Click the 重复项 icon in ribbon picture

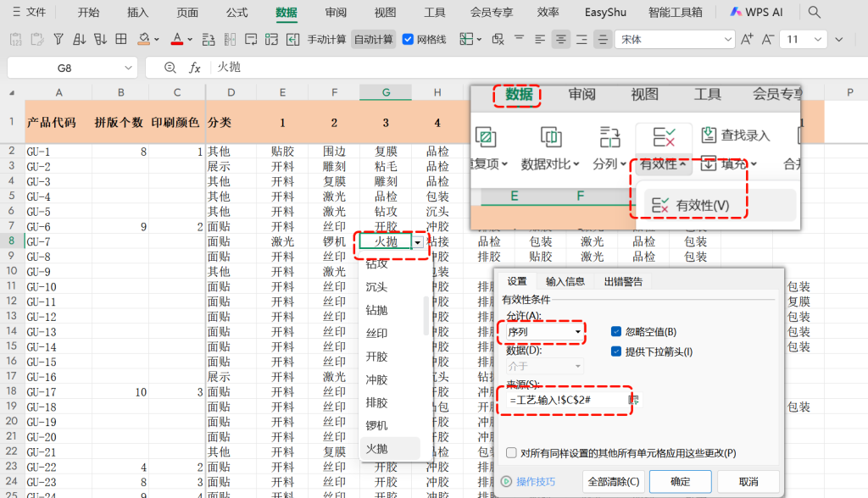486,136
